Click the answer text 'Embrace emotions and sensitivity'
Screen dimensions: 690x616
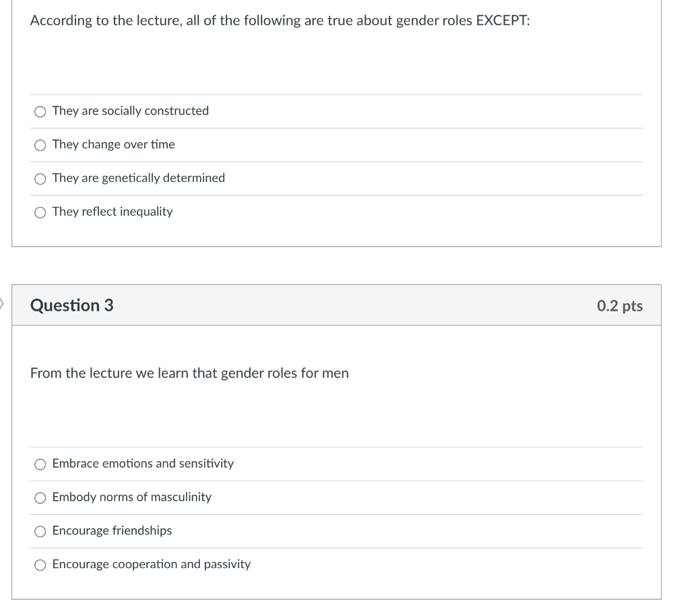coord(143,463)
